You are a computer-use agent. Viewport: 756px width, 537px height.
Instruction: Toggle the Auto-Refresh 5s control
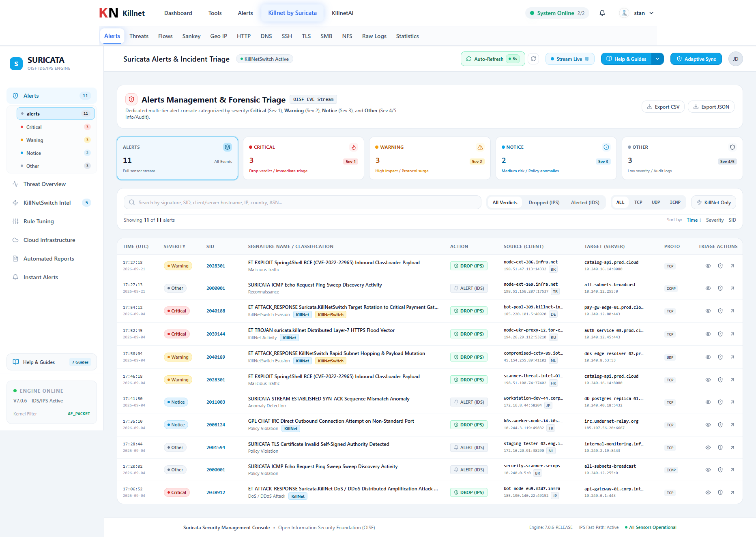pos(493,59)
